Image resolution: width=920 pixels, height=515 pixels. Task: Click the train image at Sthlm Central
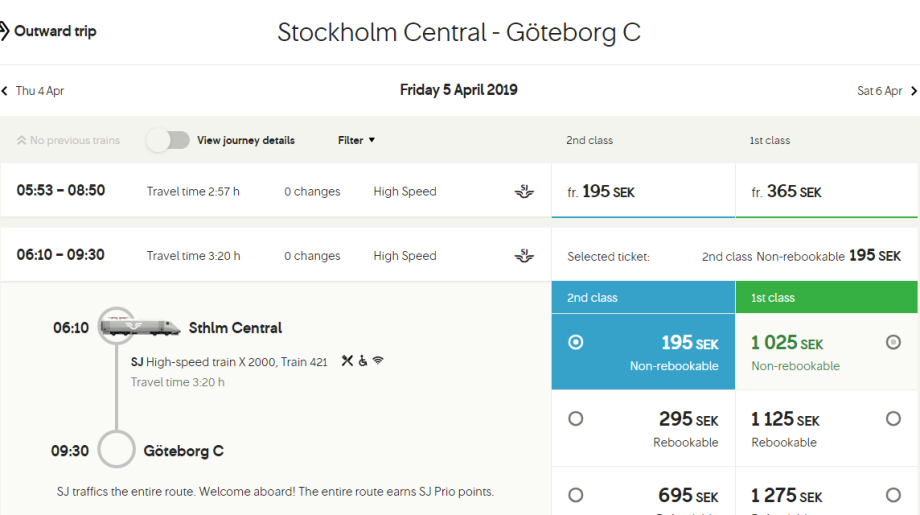(140, 327)
